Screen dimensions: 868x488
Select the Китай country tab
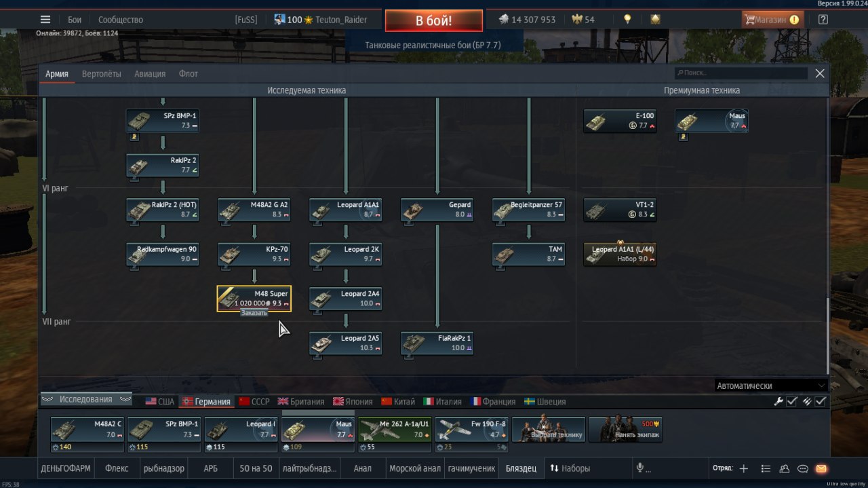tap(399, 401)
